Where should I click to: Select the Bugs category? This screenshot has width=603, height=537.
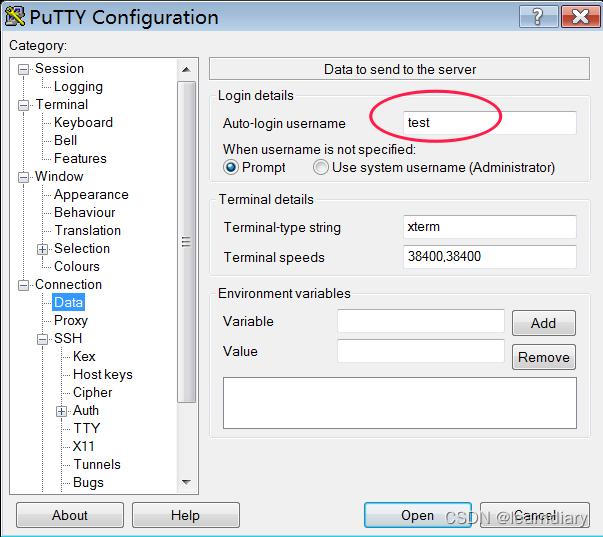pos(88,482)
